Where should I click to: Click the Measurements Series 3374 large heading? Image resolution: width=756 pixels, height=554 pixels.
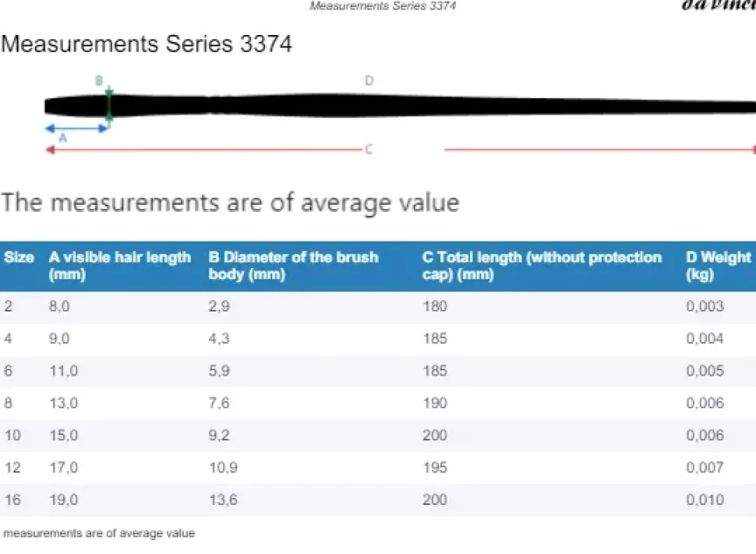point(147,44)
